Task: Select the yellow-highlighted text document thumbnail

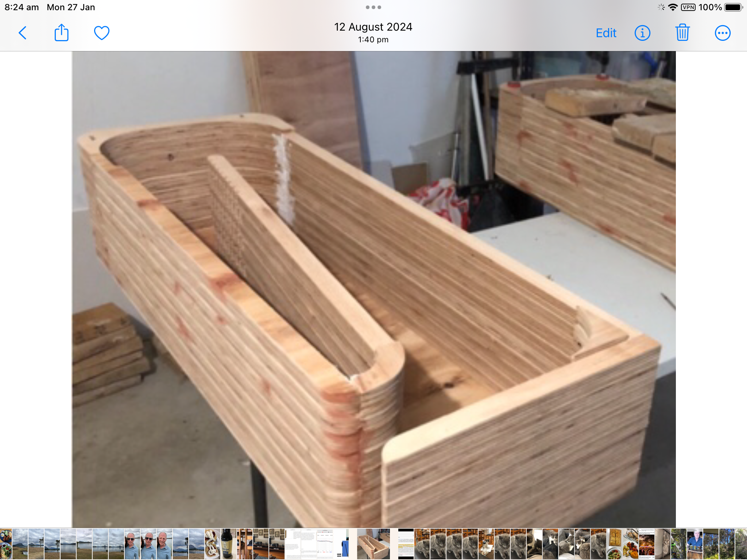Action: coord(406,544)
